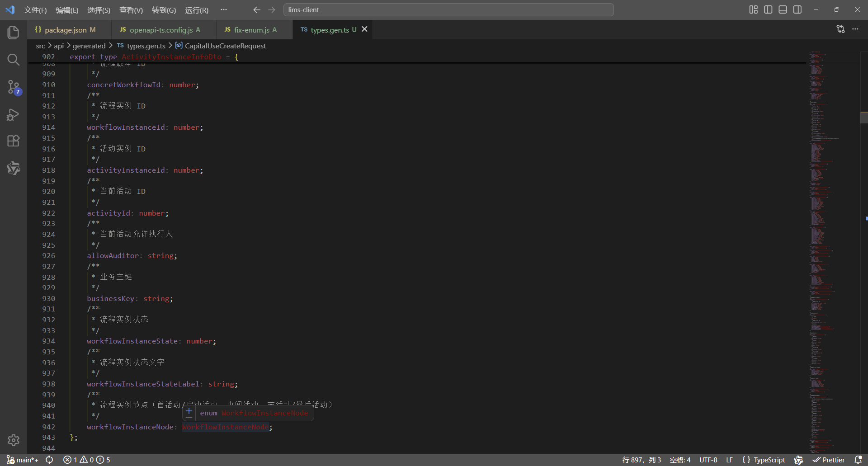Open notifications bell
868x466 pixels.
point(858,460)
